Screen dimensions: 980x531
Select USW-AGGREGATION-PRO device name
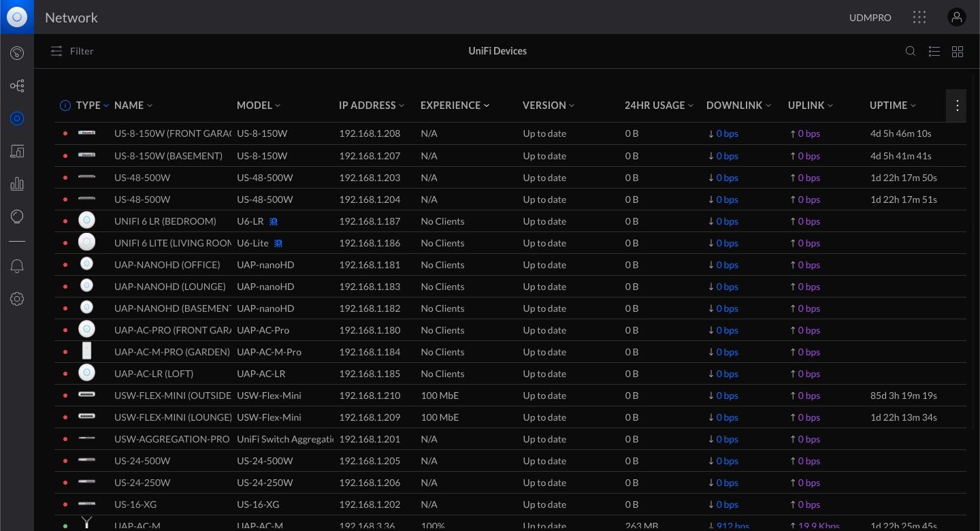172,439
